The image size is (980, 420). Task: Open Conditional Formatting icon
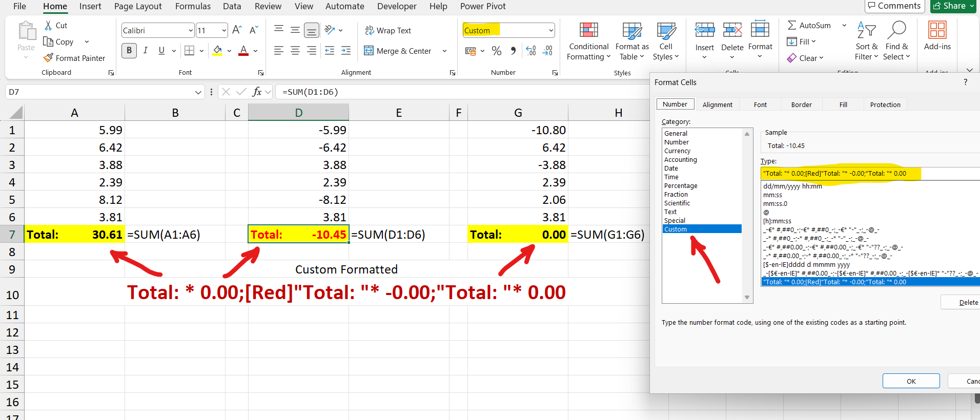point(588,30)
